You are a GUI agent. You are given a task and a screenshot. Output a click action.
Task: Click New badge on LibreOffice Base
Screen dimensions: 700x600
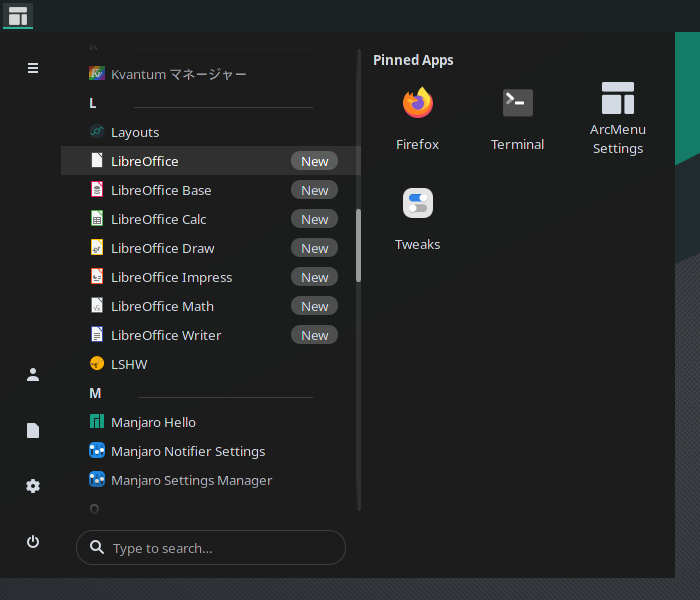(314, 190)
